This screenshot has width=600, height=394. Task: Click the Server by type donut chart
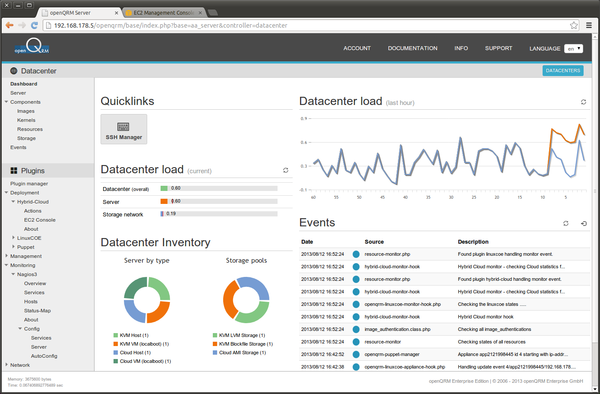pyautogui.click(x=147, y=300)
